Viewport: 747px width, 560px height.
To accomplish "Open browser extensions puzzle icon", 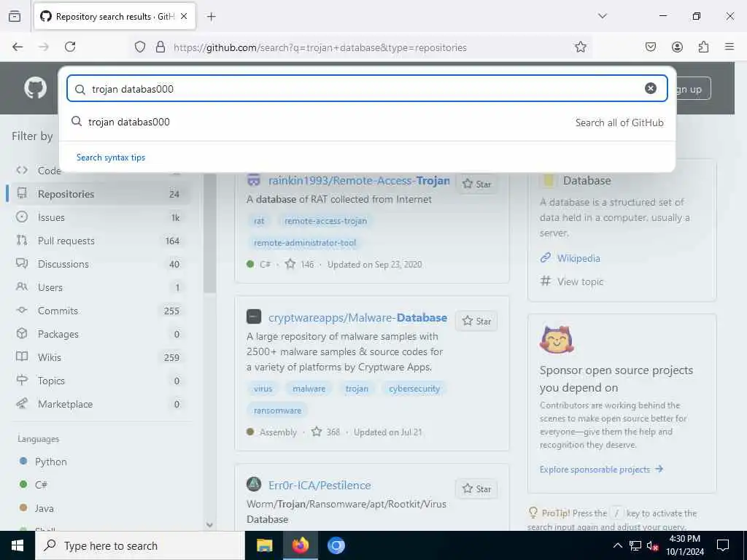I will [703, 47].
